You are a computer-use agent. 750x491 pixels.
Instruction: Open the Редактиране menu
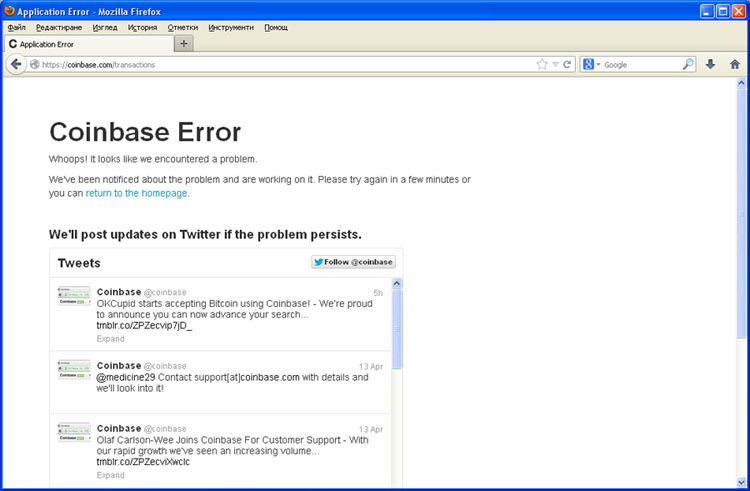[59, 27]
